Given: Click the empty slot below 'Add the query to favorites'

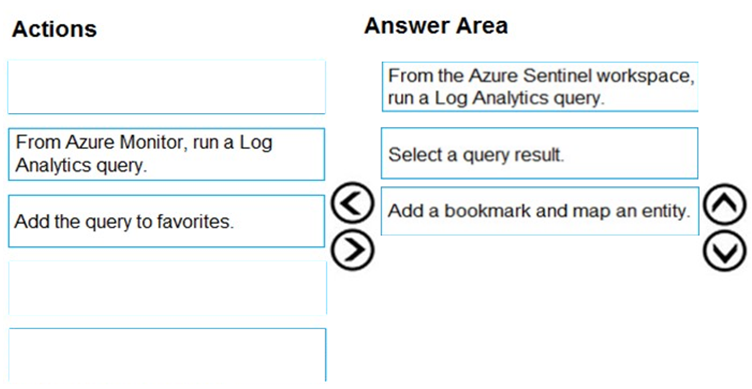Looking at the screenshot, I should 166,288.
